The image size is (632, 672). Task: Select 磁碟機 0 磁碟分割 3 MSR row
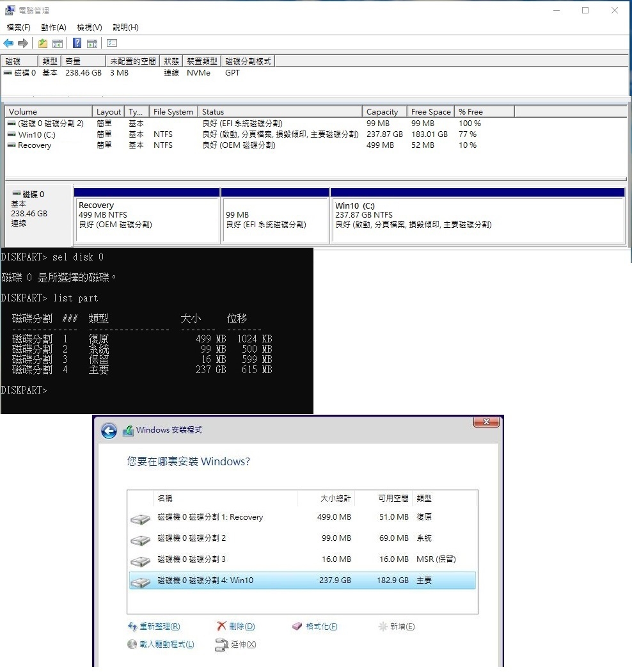303,559
